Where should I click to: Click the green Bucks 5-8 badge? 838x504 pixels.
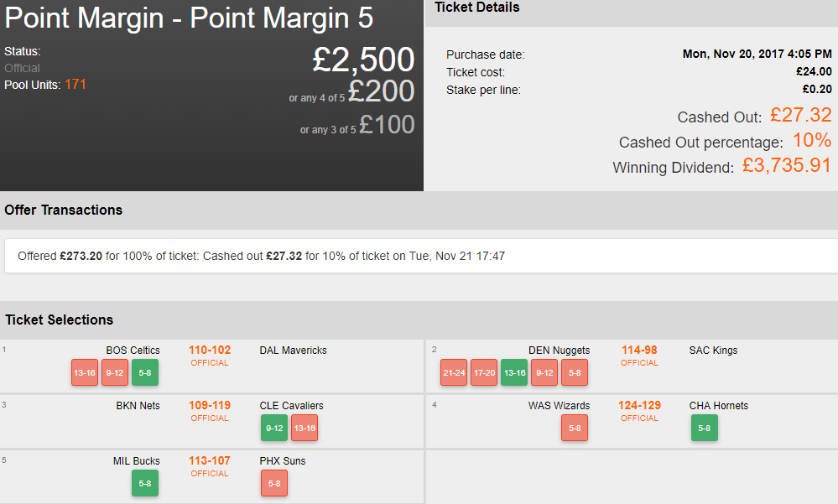pos(145,483)
